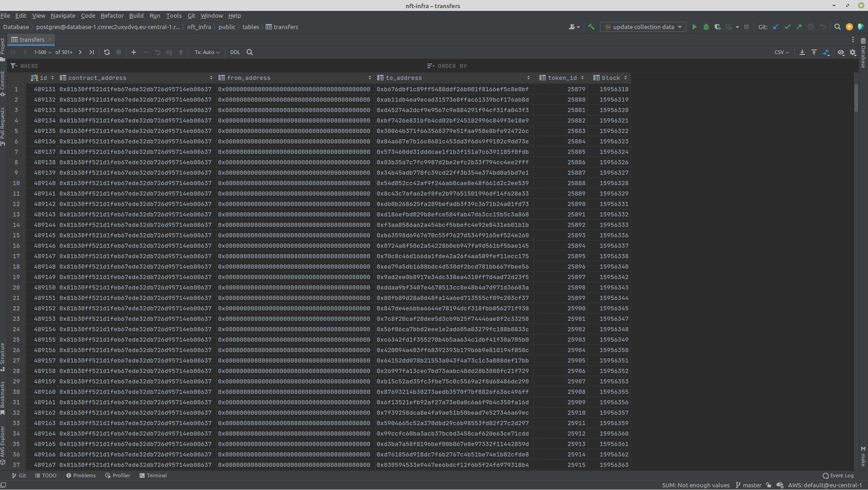868x490 pixels.
Task: Click the ORDER BY sort icon
Action: 430,66
